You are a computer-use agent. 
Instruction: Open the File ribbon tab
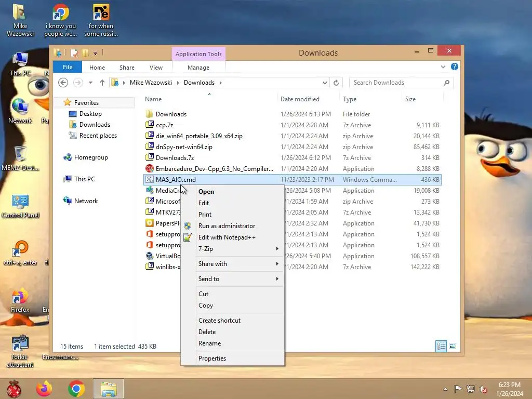pyautogui.click(x=68, y=67)
